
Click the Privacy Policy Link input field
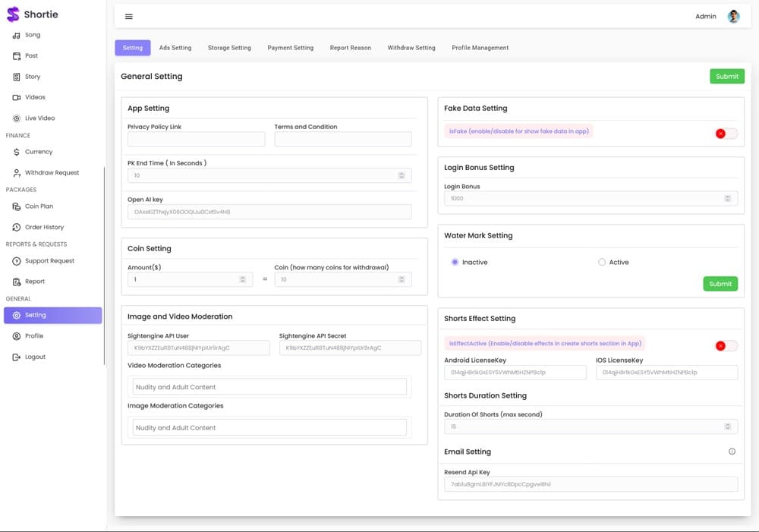coord(196,139)
